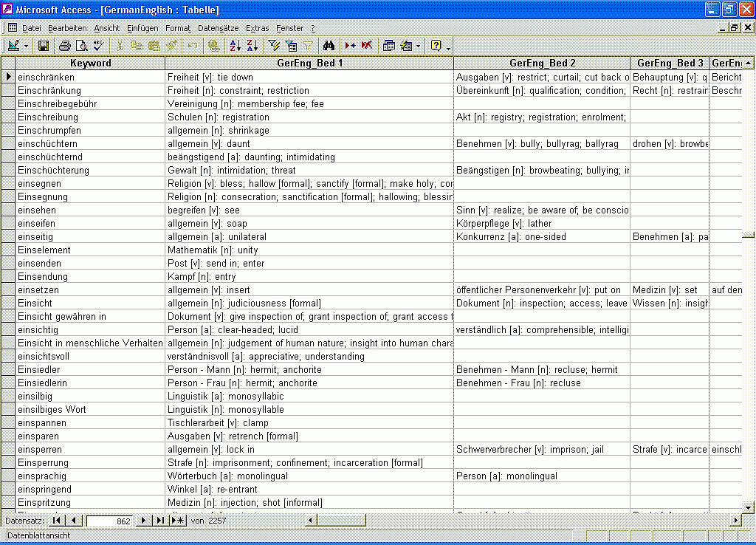
Task: Click the cell 'Körperpflege [v]: lather'
Action: pos(542,223)
